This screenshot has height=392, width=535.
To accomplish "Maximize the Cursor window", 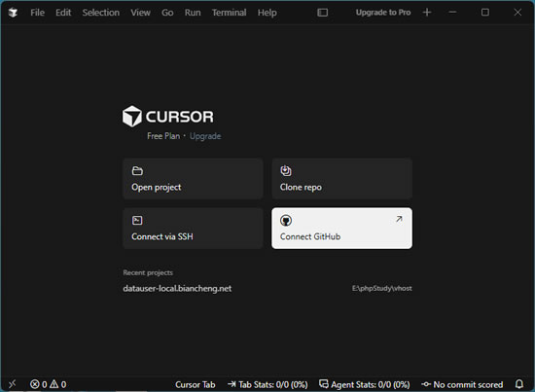I will [x=484, y=13].
